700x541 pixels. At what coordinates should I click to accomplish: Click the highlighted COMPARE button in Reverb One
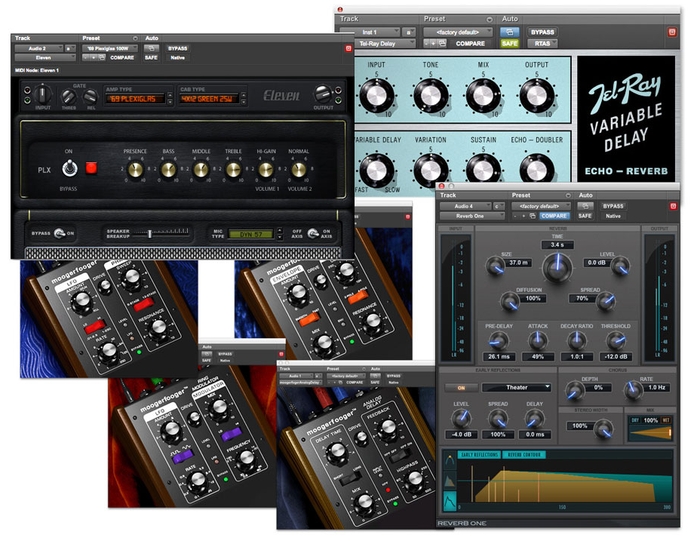tap(554, 216)
